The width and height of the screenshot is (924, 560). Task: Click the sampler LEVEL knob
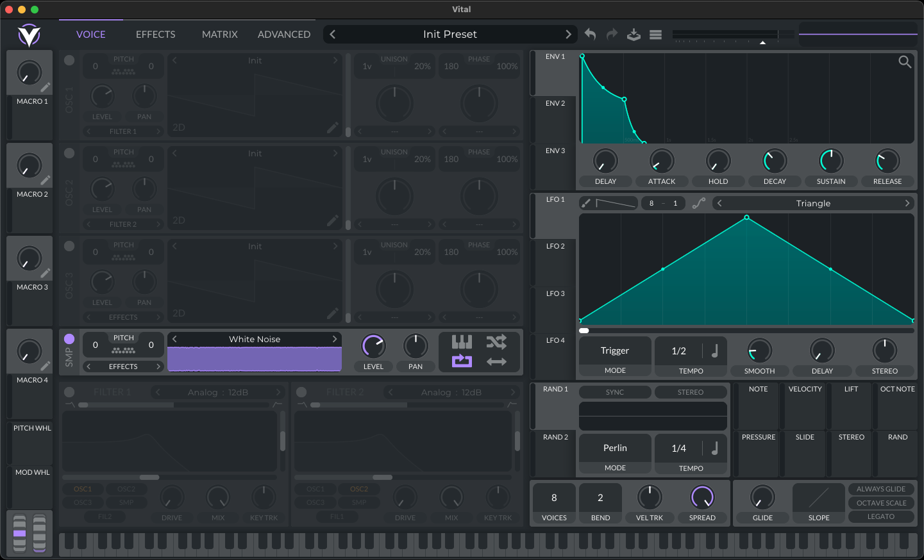(373, 346)
